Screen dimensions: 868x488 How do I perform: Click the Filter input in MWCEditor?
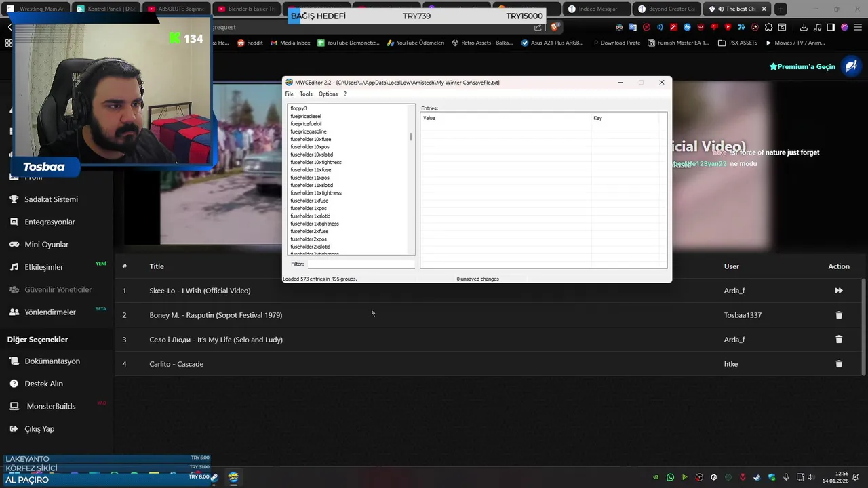(x=361, y=264)
